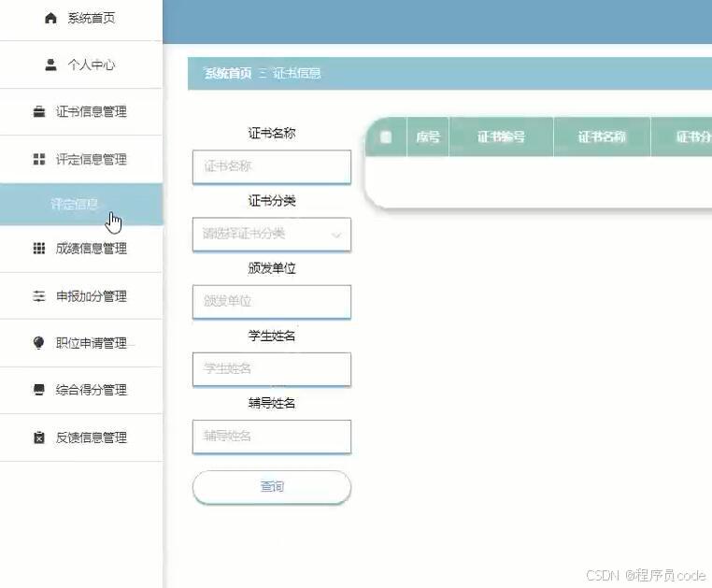This screenshot has height=588, width=712.
Task: Click the 证书信息 breadcrumb text
Action: click(296, 73)
